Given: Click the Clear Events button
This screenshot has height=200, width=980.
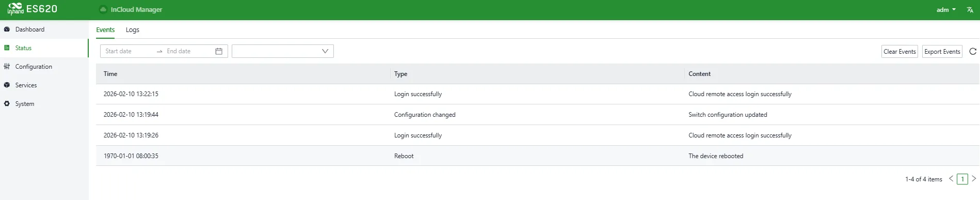Looking at the screenshot, I should click(899, 51).
